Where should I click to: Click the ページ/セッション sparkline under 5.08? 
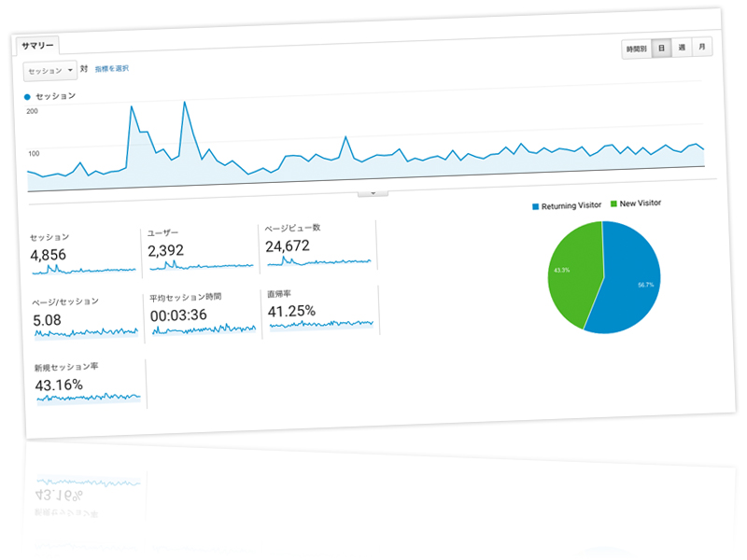[86, 332]
